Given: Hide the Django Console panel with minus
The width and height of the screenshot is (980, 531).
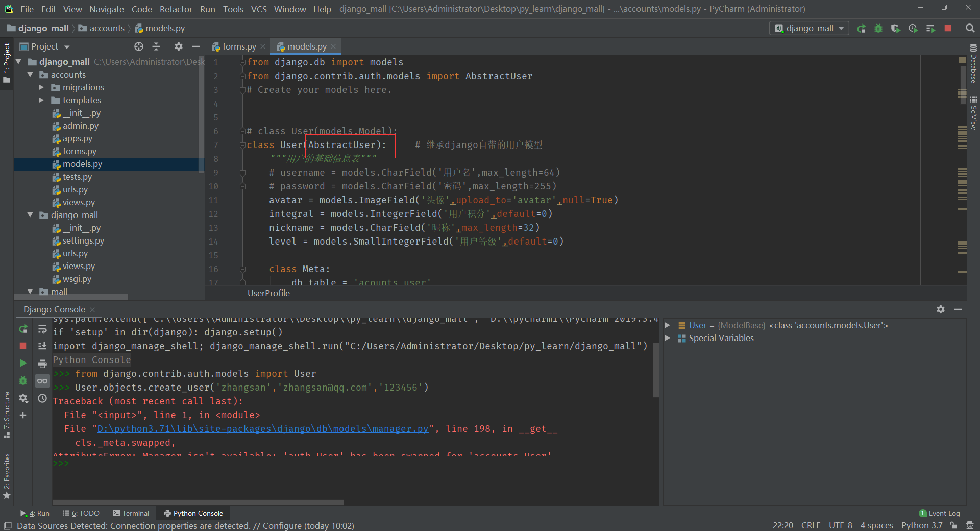Looking at the screenshot, I should (958, 309).
